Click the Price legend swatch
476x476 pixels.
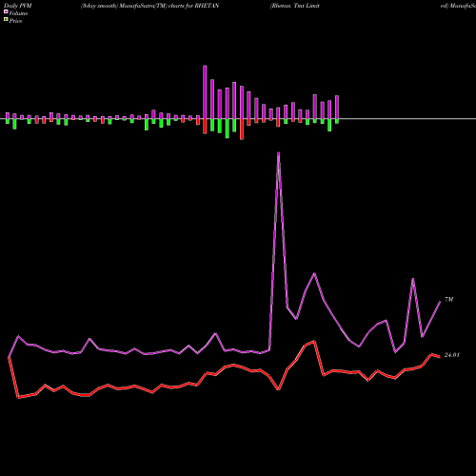pyautogui.click(x=6, y=19)
